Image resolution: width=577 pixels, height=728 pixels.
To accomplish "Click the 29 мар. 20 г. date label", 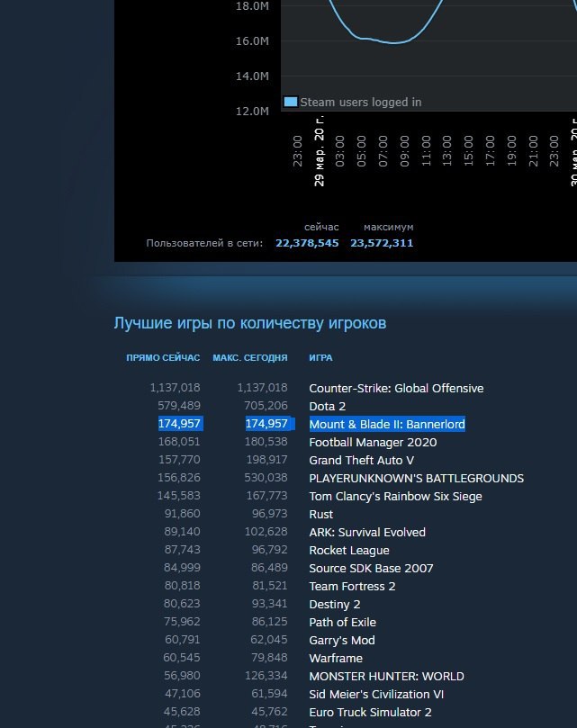I will 320,151.
